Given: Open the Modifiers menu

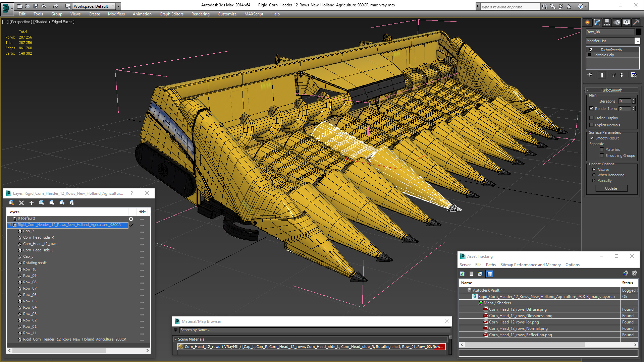Looking at the screenshot, I should [116, 14].
